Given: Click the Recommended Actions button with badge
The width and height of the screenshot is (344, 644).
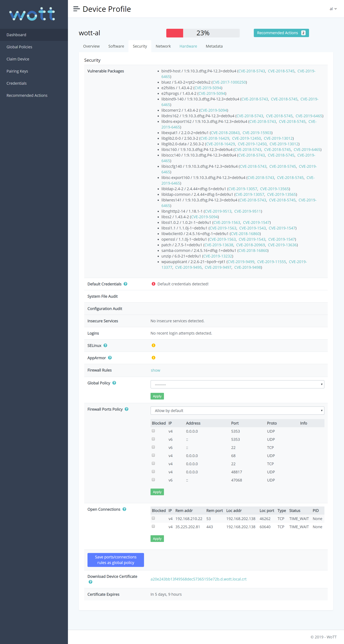Looking at the screenshot, I should pos(281,33).
